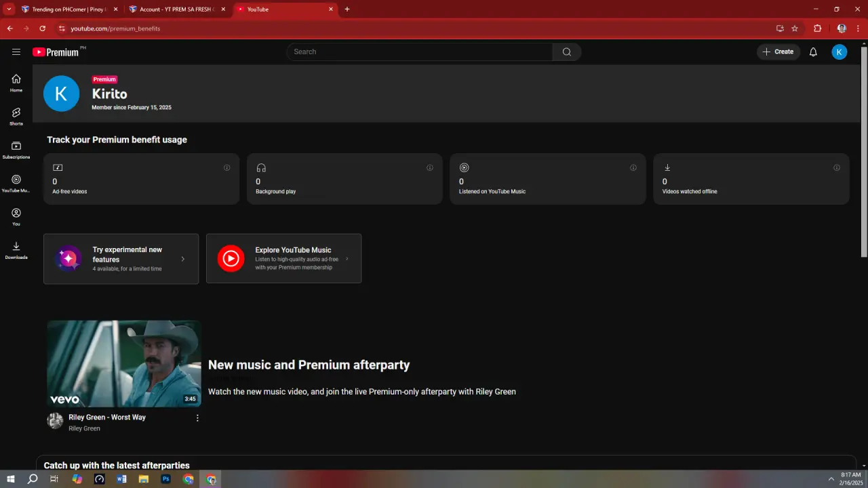Click New music and Premium afterparty heading
Viewport: 868px width, 488px height.
(309, 365)
